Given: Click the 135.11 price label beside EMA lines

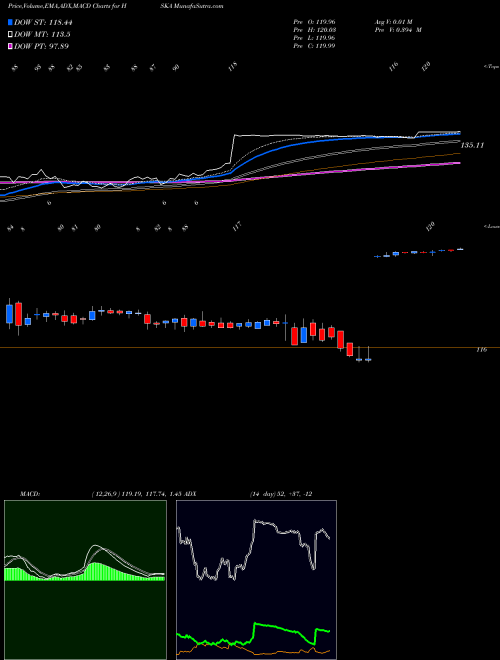Looking at the screenshot, I should [x=473, y=145].
